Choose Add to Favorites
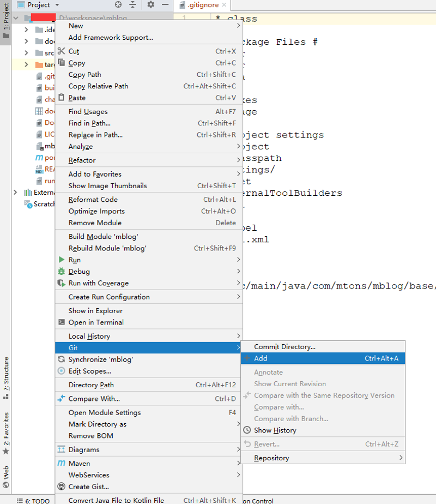This screenshot has height=504, width=436. pyautogui.click(x=149, y=174)
